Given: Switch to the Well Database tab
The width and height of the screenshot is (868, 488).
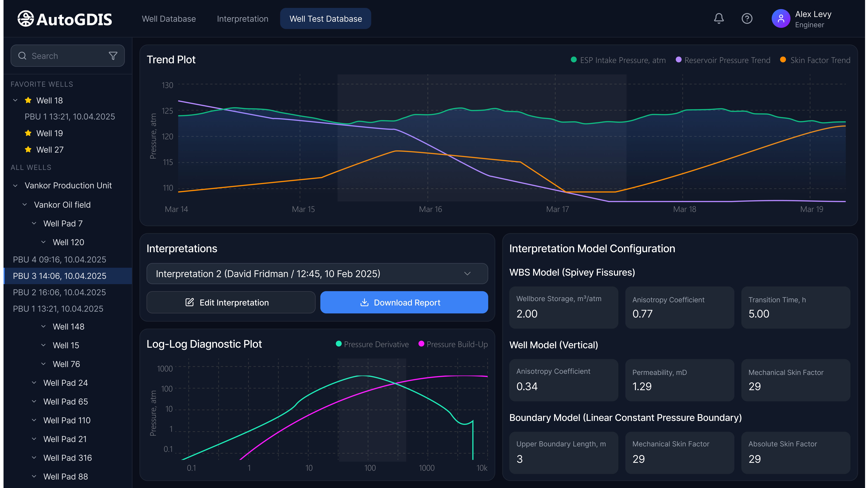Looking at the screenshot, I should [x=169, y=19].
